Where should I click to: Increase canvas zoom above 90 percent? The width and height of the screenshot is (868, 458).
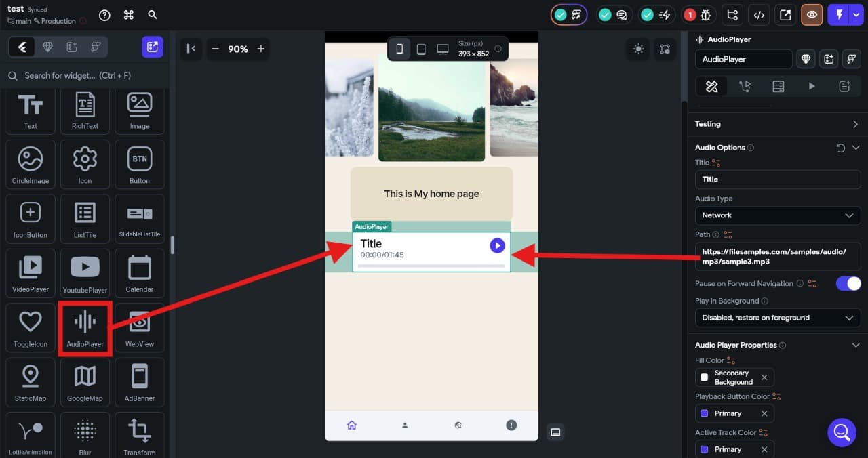pyautogui.click(x=260, y=49)
